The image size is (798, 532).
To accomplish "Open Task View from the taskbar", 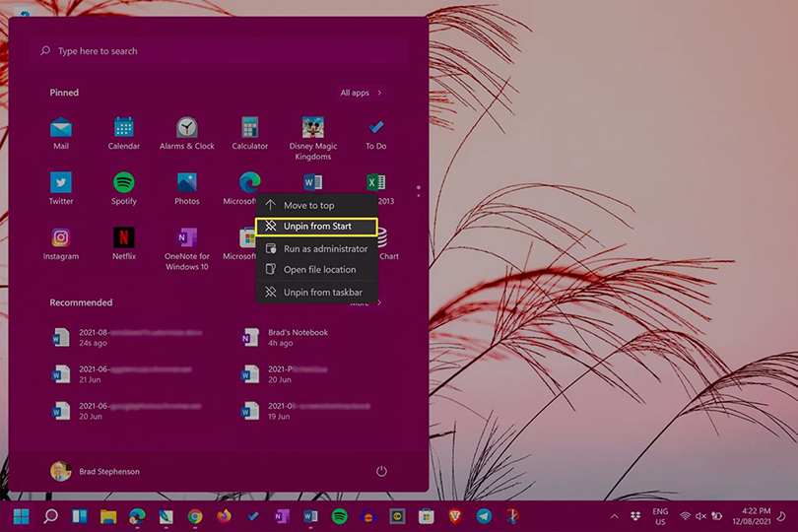I will (80, 516).
